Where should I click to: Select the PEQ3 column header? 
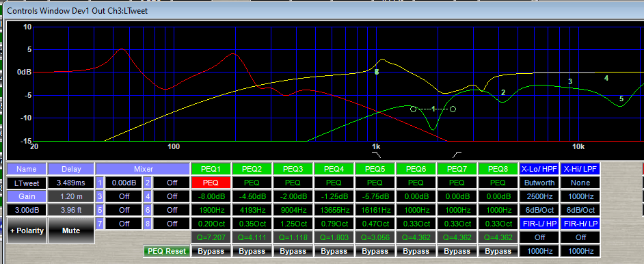(293, 169)
